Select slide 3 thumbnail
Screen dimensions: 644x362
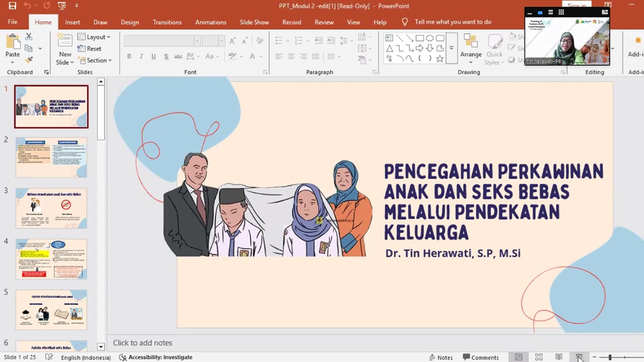[51, 208]
